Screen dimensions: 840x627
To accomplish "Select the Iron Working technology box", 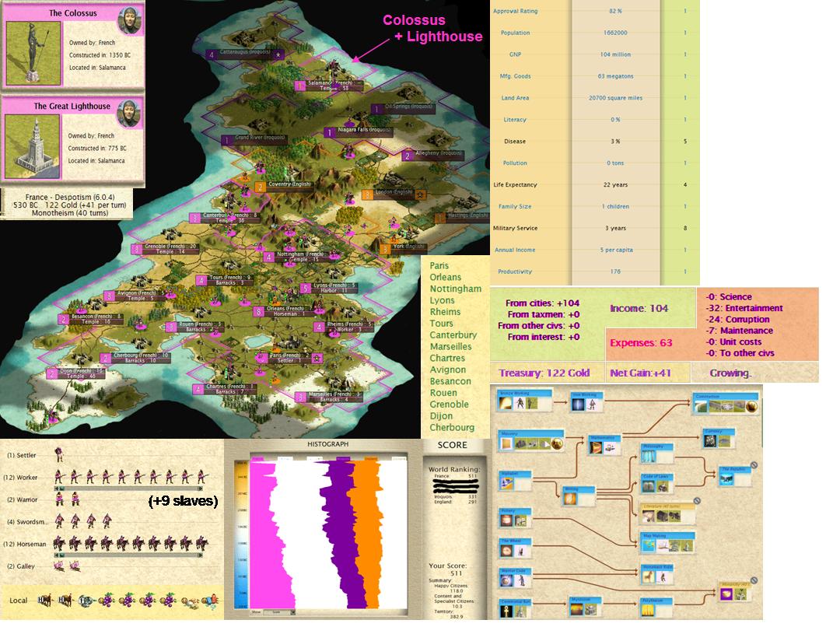I will [586, 402].
